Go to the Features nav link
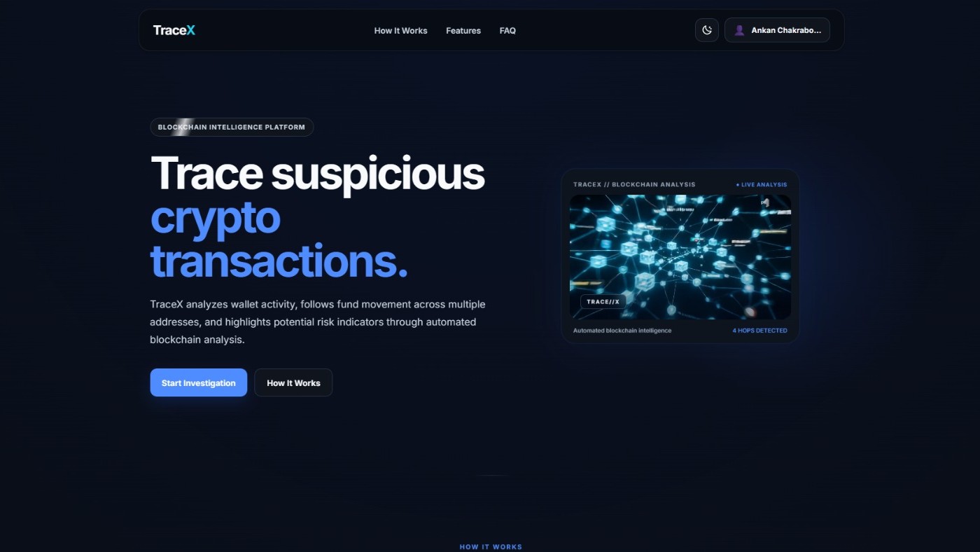 tap(463, 31)
